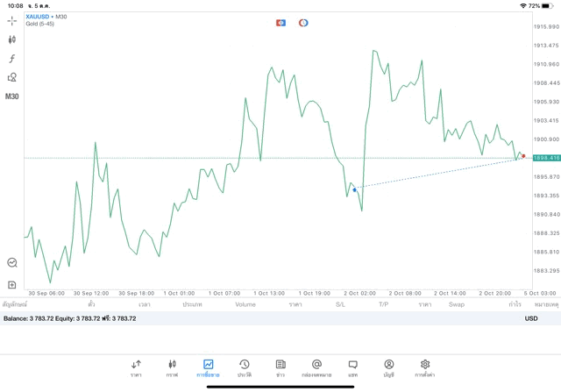Tap the chart zoom-search icon
The height and width of the screenshot is (392, 561).
coord(12,262)
